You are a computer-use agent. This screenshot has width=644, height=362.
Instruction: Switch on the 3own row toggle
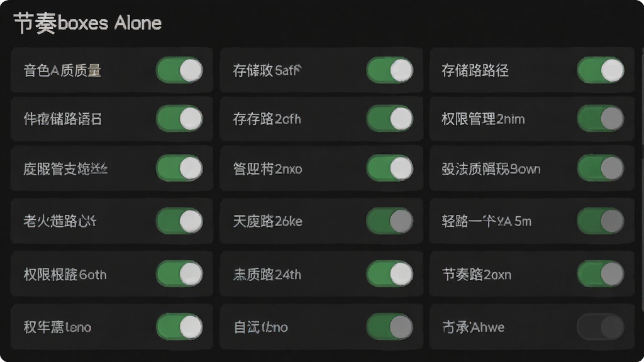(x=601, y=168)
